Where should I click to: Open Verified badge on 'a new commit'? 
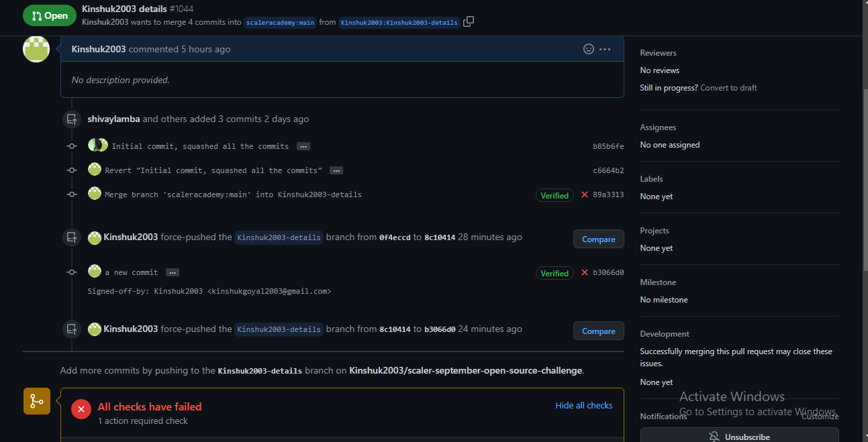[x=554, y=273]
